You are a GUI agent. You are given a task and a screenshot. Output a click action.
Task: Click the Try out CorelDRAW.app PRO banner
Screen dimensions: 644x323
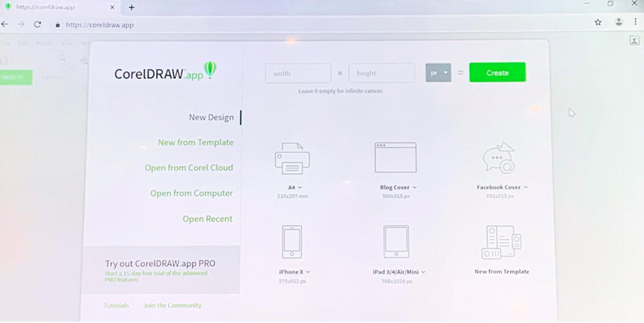click(161, 269)
